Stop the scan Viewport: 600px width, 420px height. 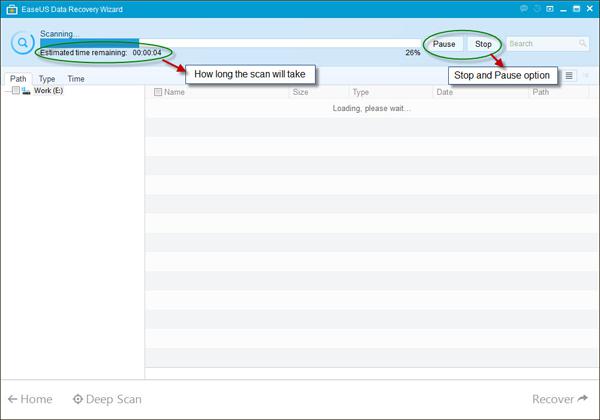(483, 44)
